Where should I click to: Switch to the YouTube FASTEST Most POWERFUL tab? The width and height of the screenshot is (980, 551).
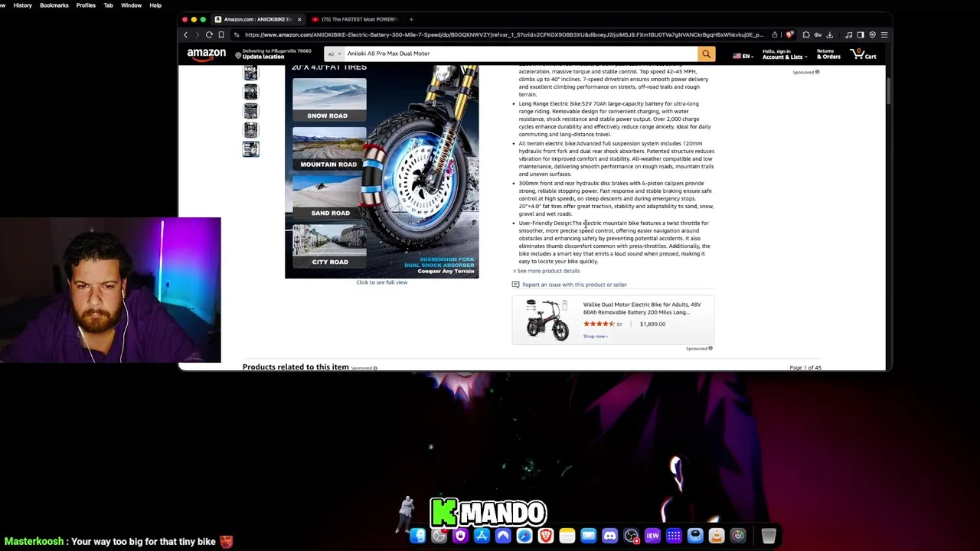point(354,19)
